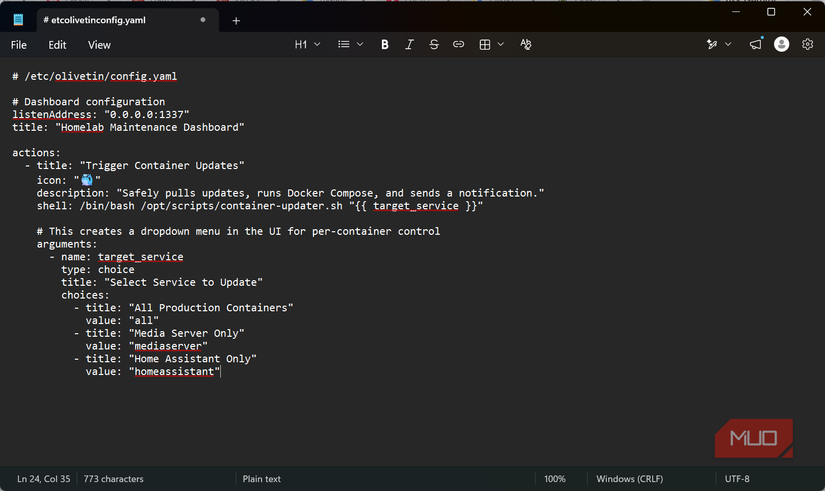Click the listenAddress "0.0.0.0:1337" line
This screenshot has width=825, height=491.
[100, 115]
